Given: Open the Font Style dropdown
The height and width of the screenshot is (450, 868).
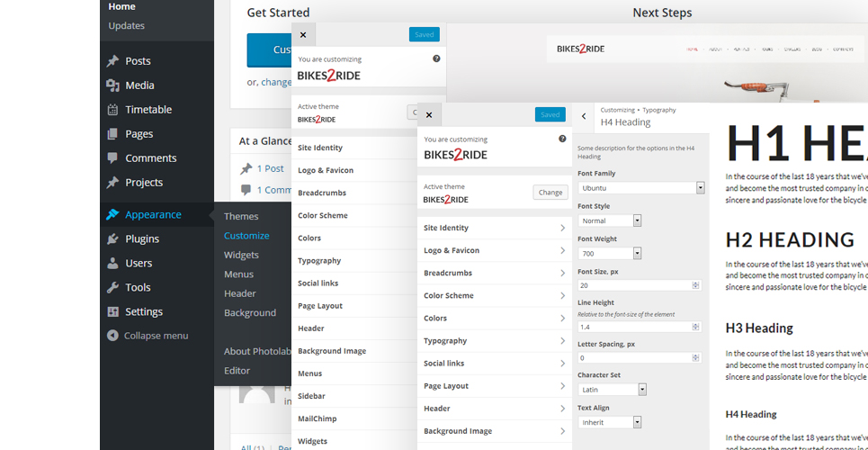Looking at the screenshot, I should pyautogui.click(x=610, y=220).
